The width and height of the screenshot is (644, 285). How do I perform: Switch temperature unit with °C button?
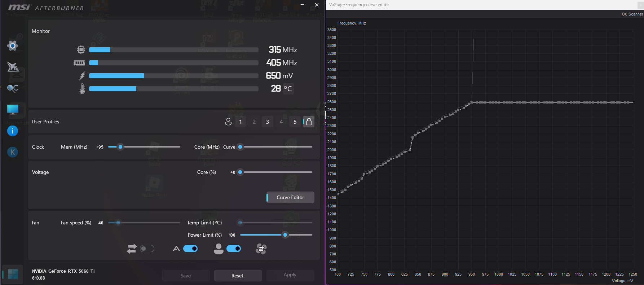pyautogui.click(x=288, y=89)
